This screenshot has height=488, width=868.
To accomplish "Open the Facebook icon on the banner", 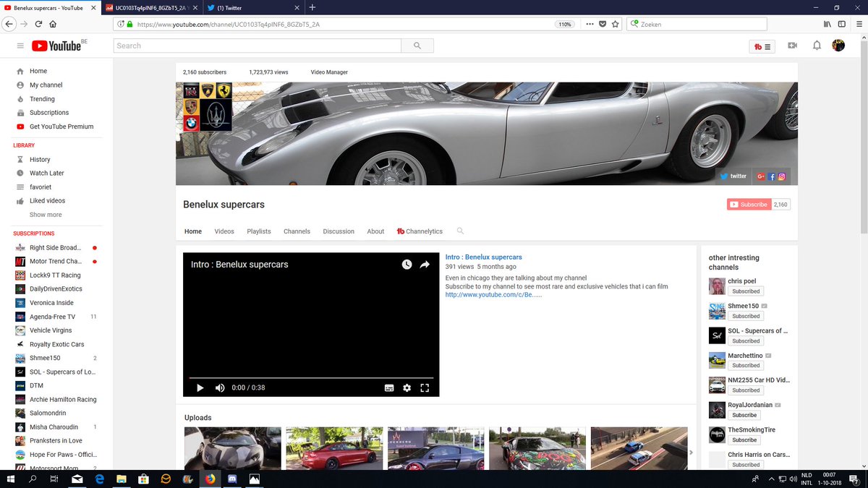I will coord(772,176).
